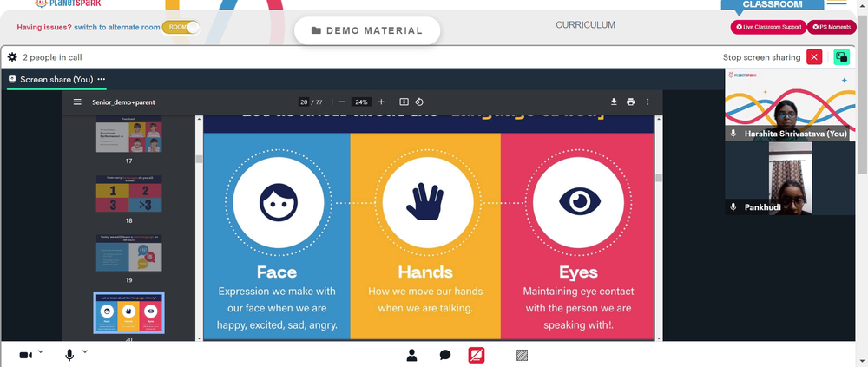Toggle the ROOM alternate room switch

point(181,27)
